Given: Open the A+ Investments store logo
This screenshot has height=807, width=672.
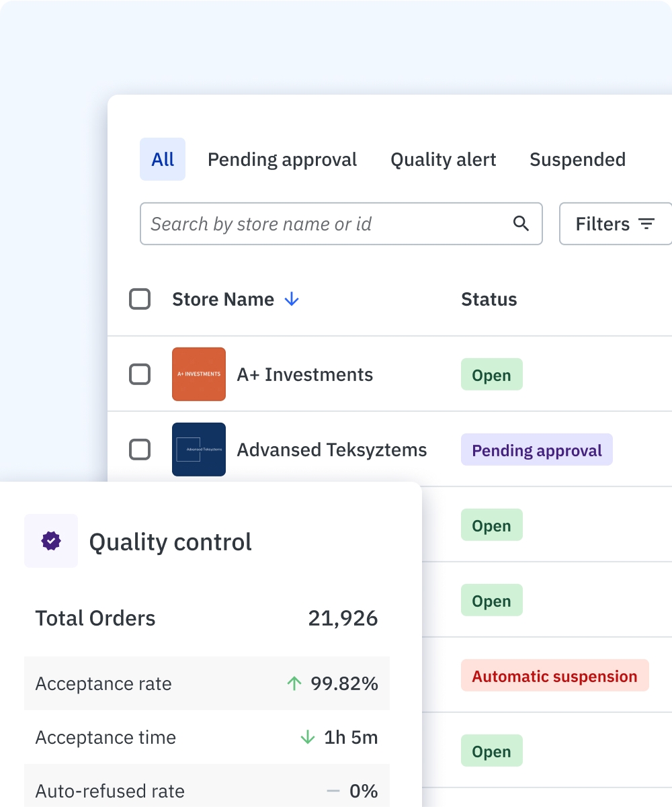Looking at the screenshot, I should click(199, 374).
